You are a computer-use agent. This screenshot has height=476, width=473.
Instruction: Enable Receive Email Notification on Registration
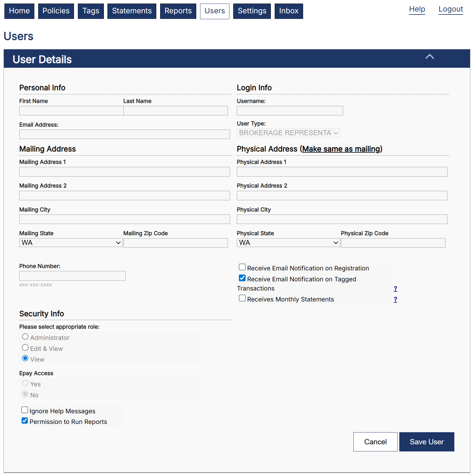coord(242,267)
